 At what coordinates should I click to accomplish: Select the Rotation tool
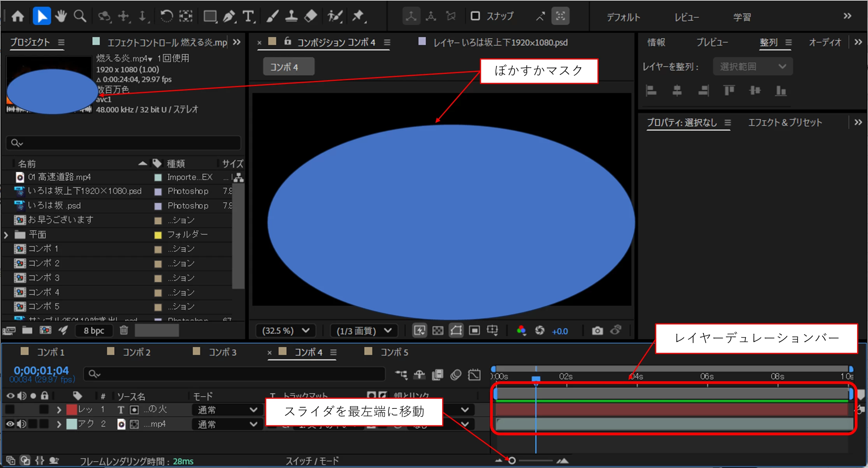tap(167, 16)
